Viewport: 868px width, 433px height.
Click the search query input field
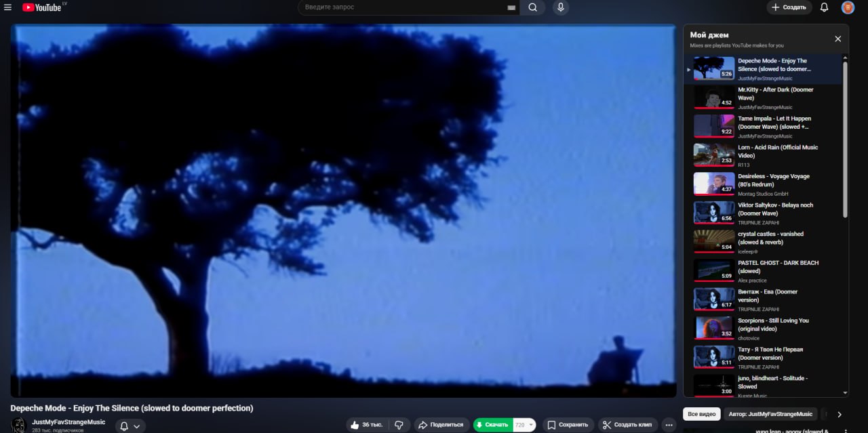coord(403,7)
